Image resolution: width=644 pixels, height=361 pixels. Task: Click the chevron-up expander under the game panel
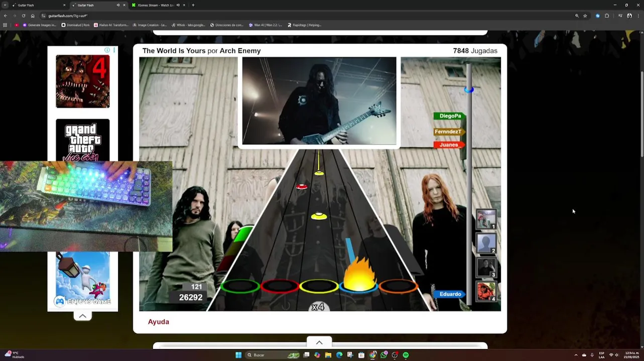[x=319, y=342]
